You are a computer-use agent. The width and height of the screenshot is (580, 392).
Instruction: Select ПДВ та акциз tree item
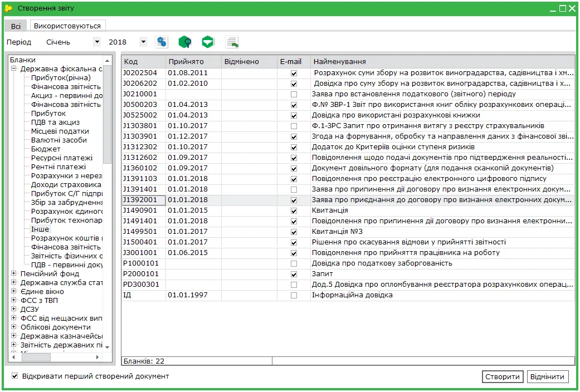[55, 122]
